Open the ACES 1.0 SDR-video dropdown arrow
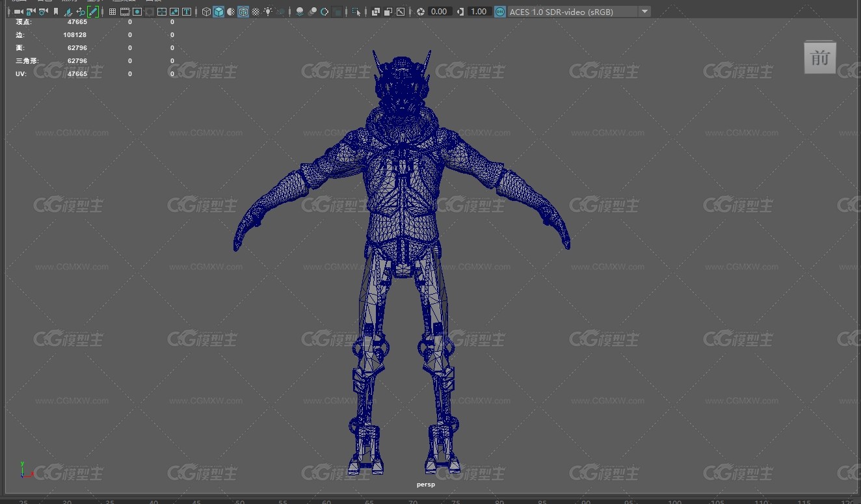861x504 pixels. coord(644,12)
